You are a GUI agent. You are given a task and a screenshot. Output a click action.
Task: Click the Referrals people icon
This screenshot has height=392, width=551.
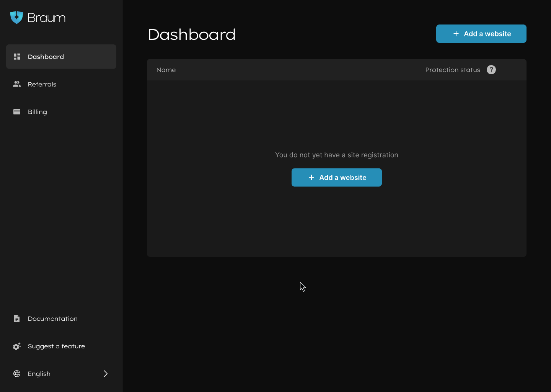click(x=17, y=84)
